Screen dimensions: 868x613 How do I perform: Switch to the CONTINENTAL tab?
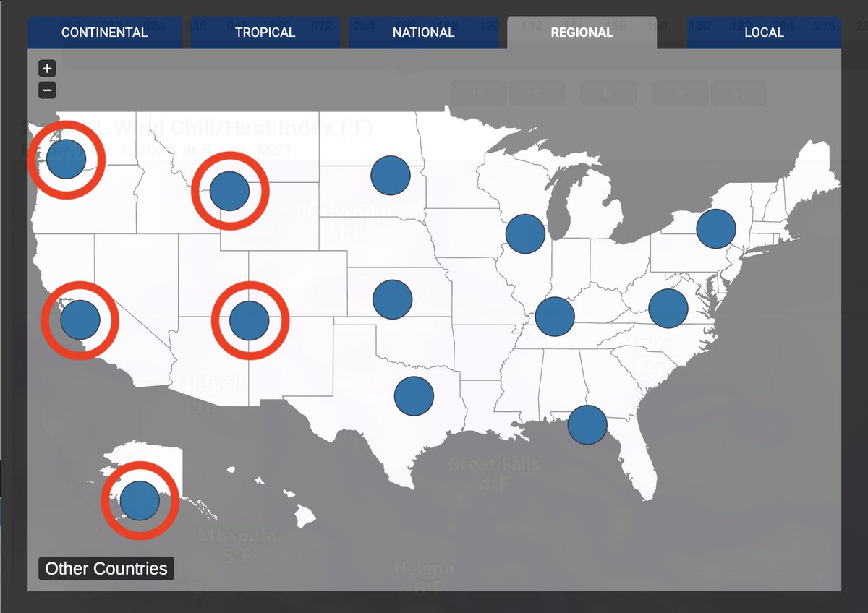tap(104, 33)
